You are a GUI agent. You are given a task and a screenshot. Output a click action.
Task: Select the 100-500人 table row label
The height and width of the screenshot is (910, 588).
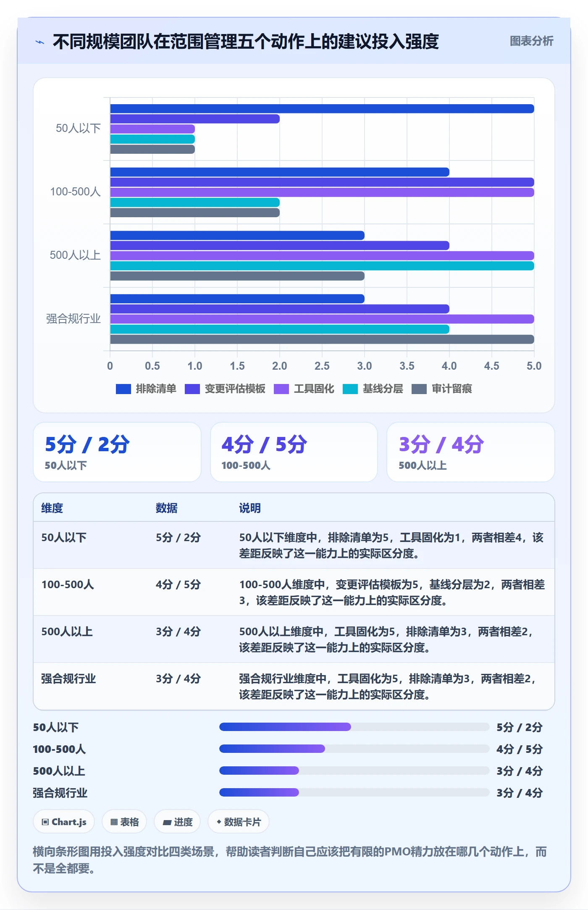click(x=68, y=584)
